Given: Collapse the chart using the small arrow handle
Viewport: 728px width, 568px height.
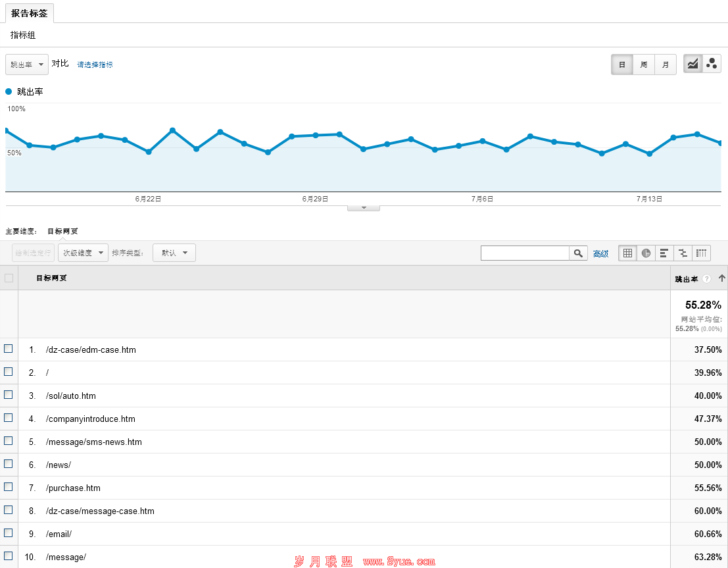Looking at the screenshot, I should (x=364, y=208).
